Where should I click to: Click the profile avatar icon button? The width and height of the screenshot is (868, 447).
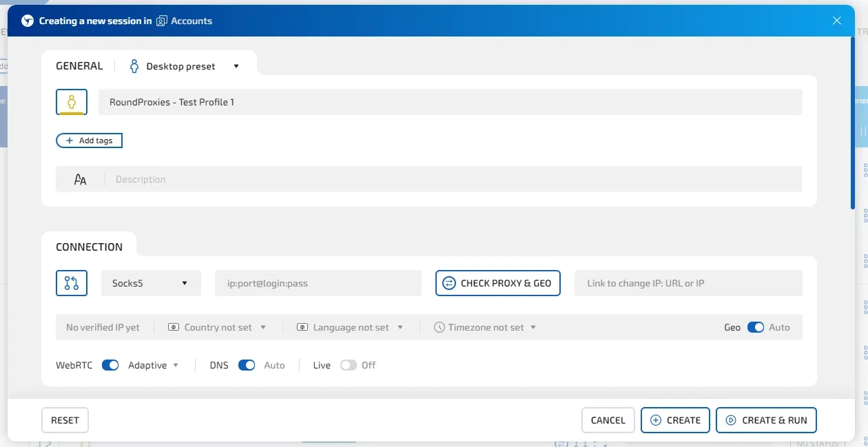72,102
